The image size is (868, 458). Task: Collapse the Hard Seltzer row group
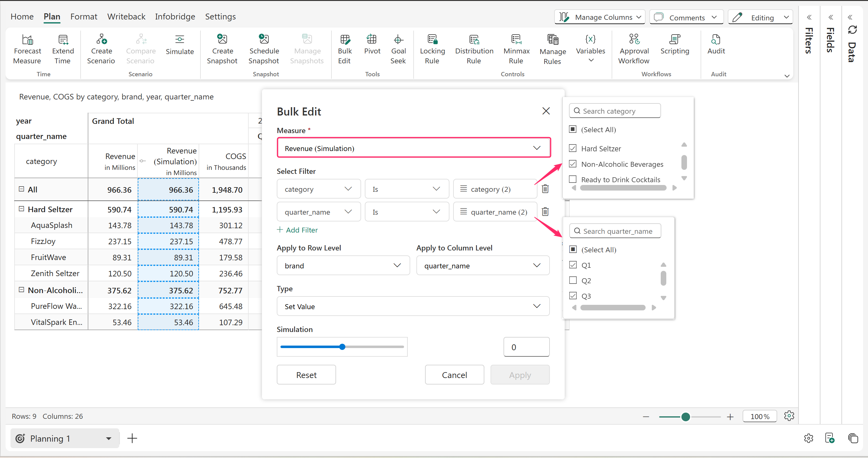(21, 209)
